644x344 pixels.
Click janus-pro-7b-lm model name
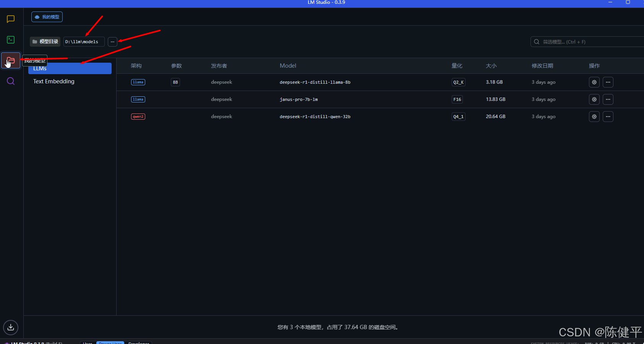tap(298, 99)
